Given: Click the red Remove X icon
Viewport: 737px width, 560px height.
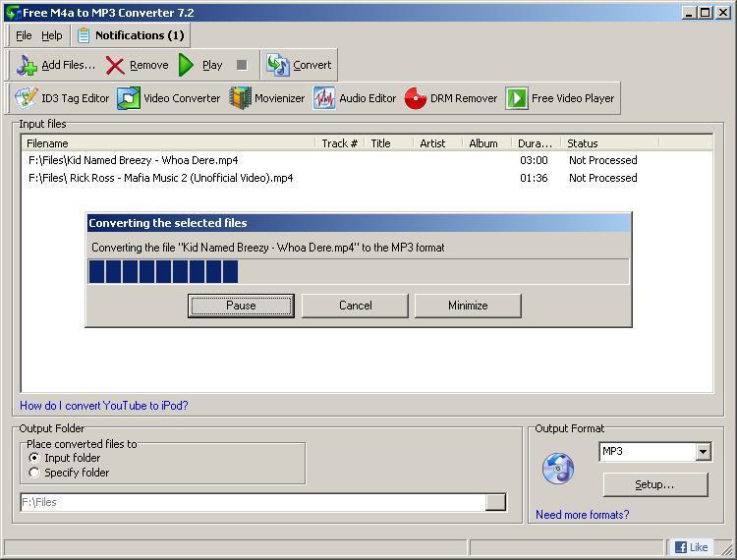Looking at the screenshot, I should click(x=115, y=65).
